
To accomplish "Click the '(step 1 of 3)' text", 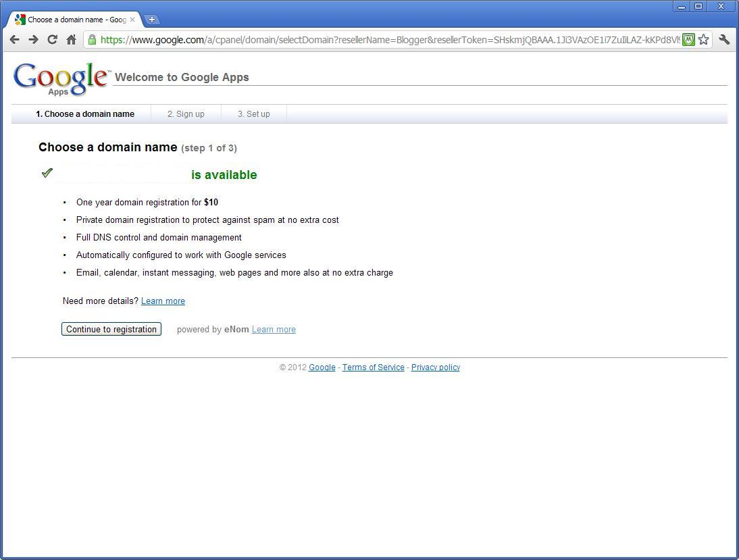I will click(x=209, y=148).
